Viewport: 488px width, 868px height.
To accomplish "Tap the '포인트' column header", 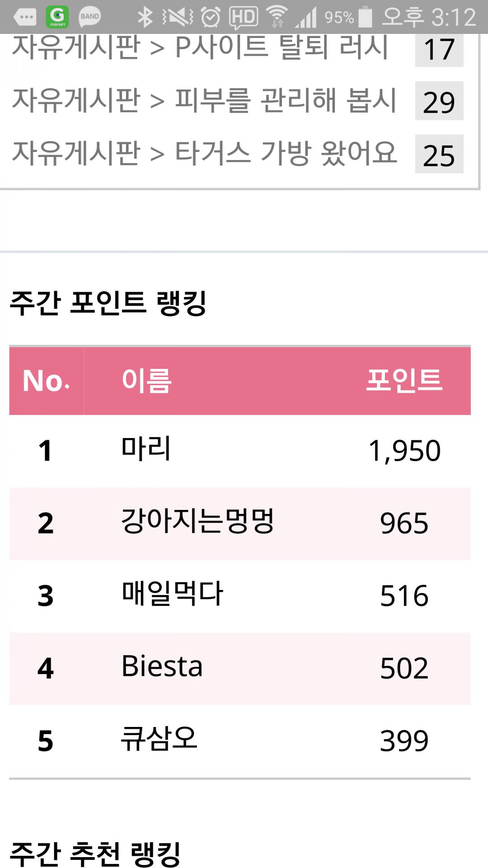I will (404, 380).
